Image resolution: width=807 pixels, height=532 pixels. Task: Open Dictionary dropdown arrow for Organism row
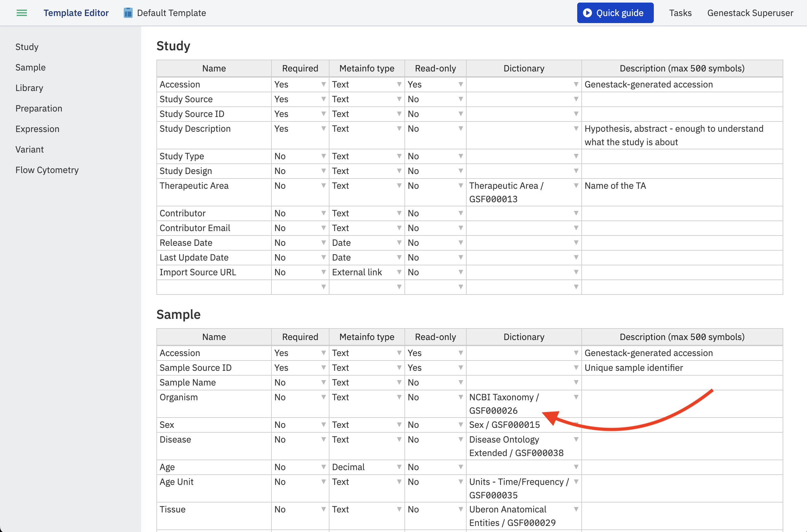[x=576, y=397]
